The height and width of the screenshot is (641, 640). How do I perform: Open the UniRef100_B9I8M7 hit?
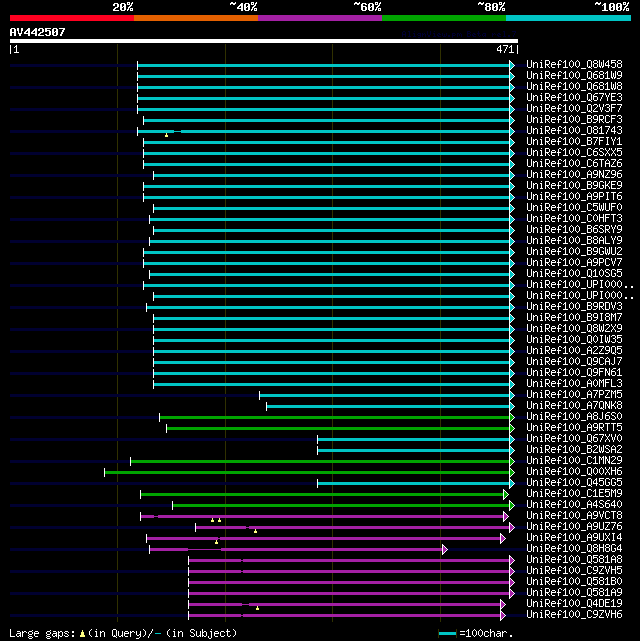coord(574,318)
